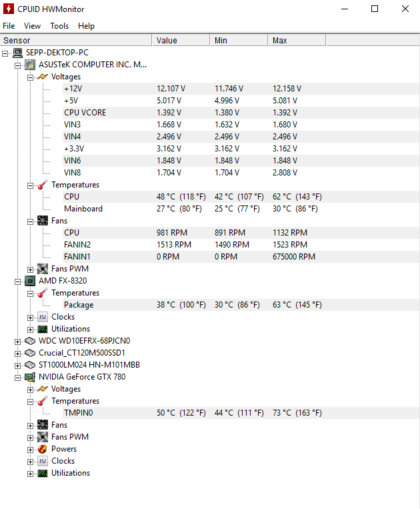
Task: Click the AMD FX-8320 processor chip icon
Action: (x=30, y=281)
